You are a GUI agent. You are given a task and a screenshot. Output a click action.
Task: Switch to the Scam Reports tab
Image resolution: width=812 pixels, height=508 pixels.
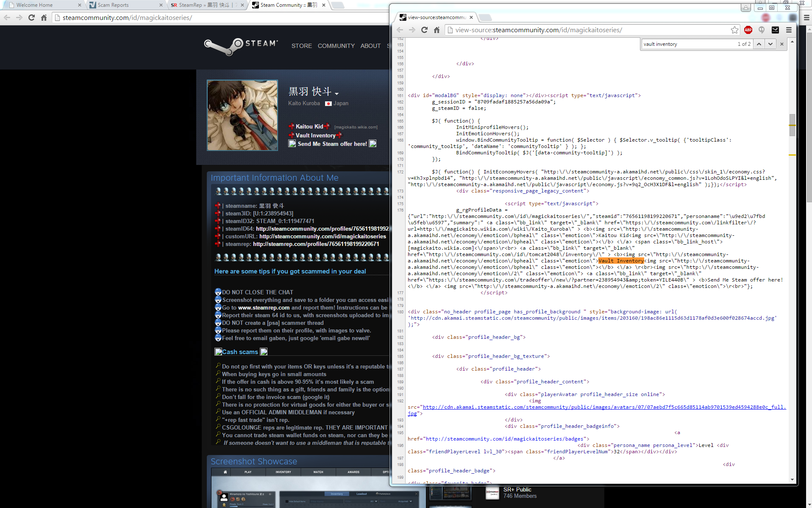[x=113, y=5]
